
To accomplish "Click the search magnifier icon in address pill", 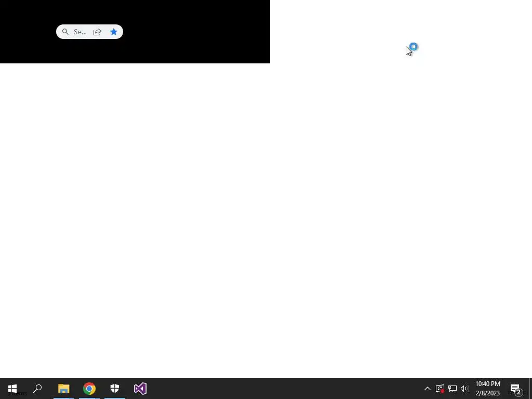I will [x=65, y=32].
